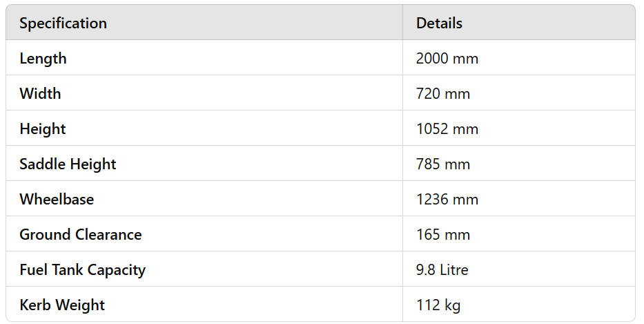Select the Wheelbase row label

[57, 200]
